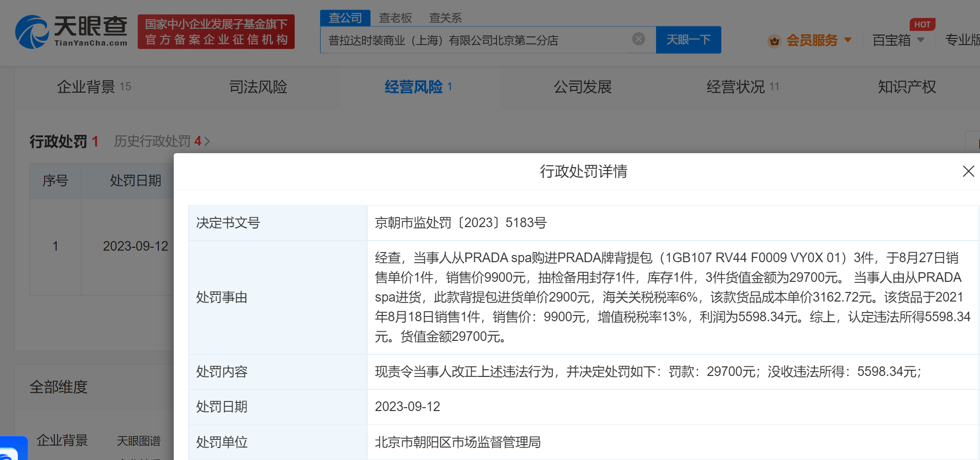Image resolution: width=980 pixels, height=460 pixels.
Task: Click the company name search field
Action: pyautogui.click(x=475, y=40)
